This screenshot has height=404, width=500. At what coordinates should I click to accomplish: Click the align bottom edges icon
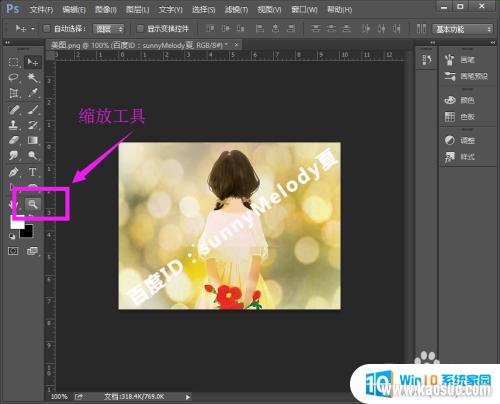(241, 29)
